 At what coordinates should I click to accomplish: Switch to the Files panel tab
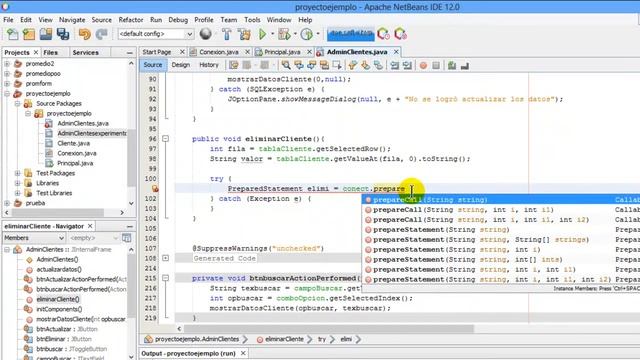click(50, 53)
